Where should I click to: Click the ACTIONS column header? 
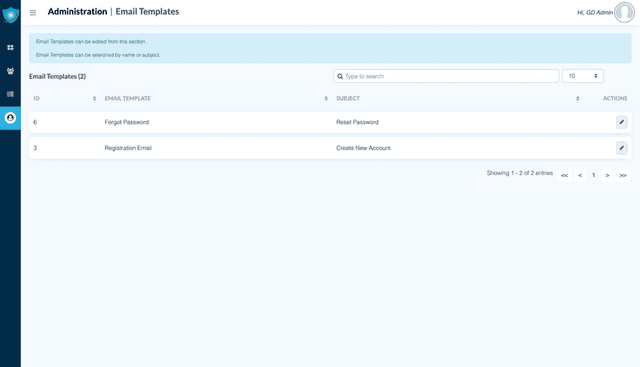click(615, 98)
